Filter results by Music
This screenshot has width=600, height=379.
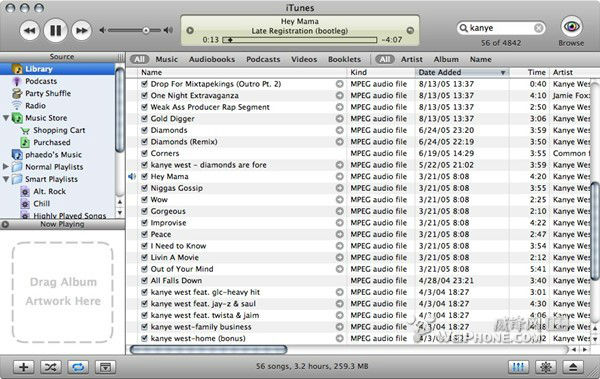click(x=166, y=59)
